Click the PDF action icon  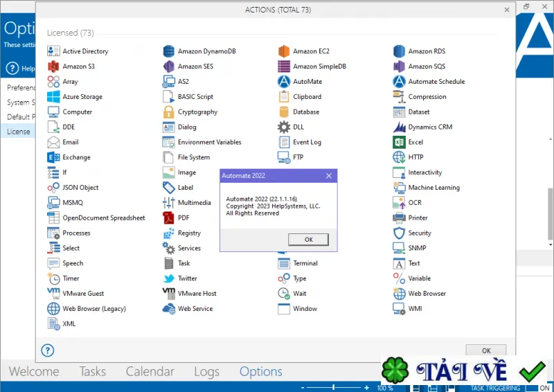(x=168, y=217)
